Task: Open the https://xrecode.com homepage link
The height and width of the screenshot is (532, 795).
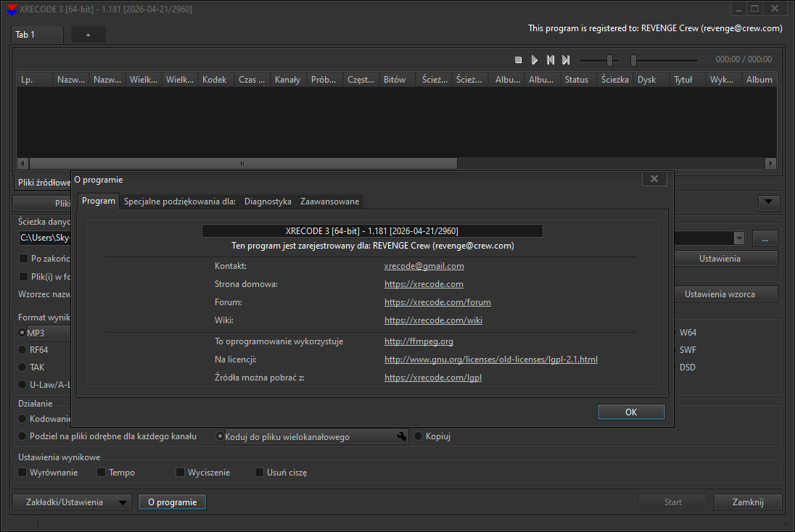Action: coord(424,284)
